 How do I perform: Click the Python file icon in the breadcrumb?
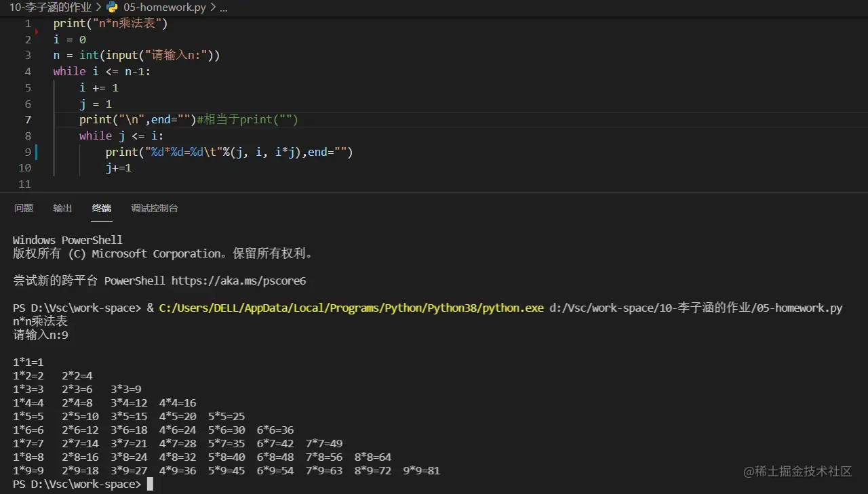(112, 7)
